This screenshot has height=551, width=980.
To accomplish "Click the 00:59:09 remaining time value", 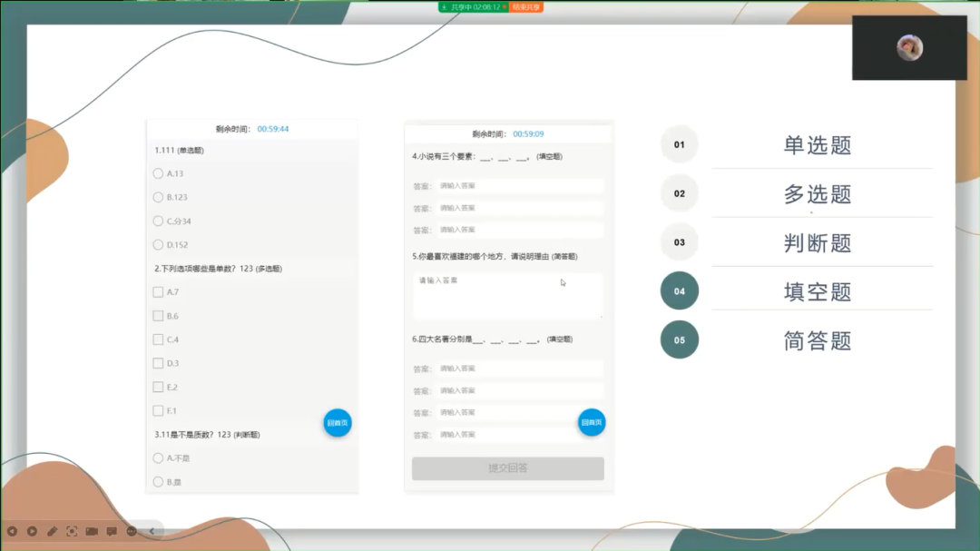I will (528, 133).
